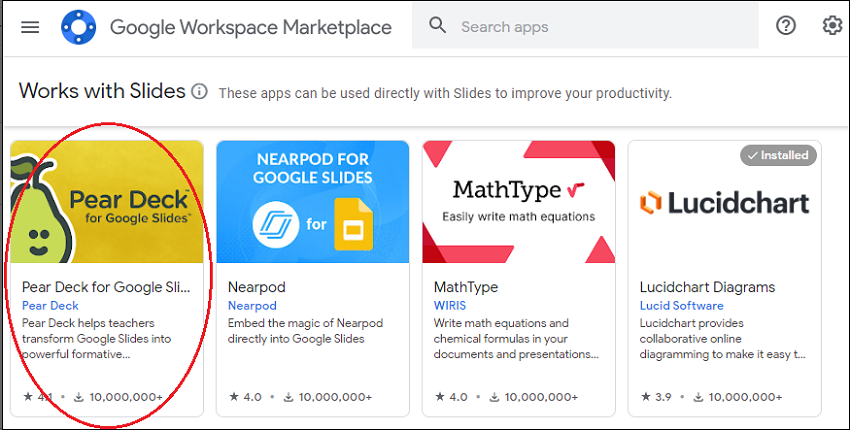Click the Nearpod description text
The height and width of the screenshot is (430, 850).
305,331
